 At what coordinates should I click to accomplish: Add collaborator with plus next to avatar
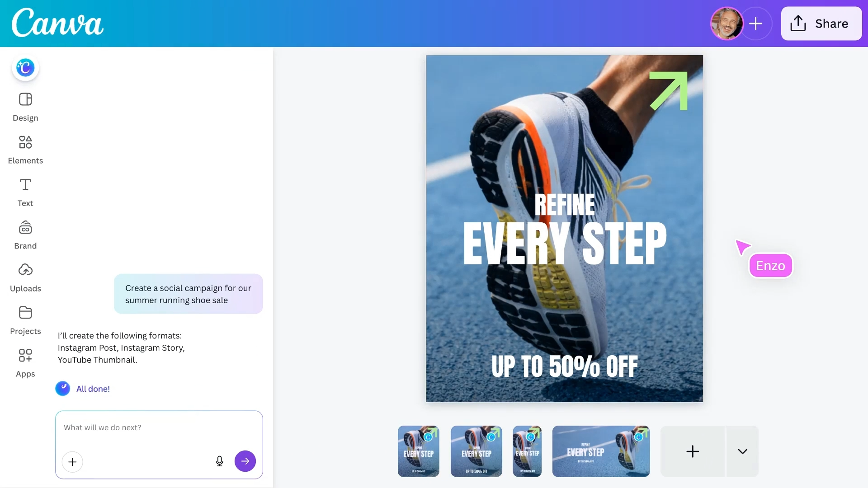(x=756, y=23)
